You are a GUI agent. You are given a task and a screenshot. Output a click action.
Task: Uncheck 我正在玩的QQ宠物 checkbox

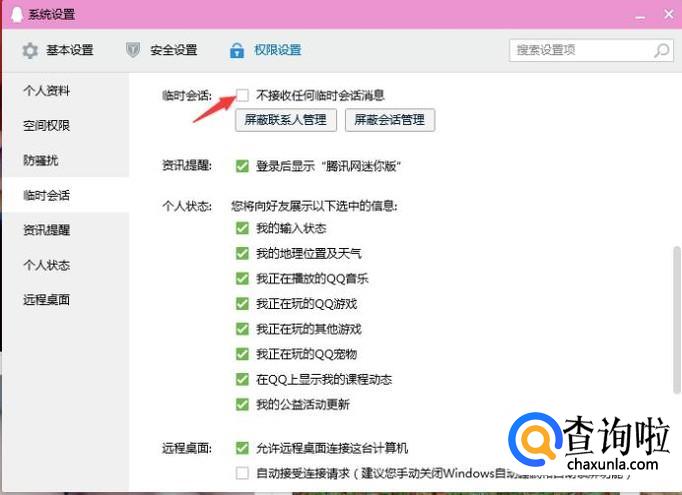pyautogui.click(x=242, y=354)
